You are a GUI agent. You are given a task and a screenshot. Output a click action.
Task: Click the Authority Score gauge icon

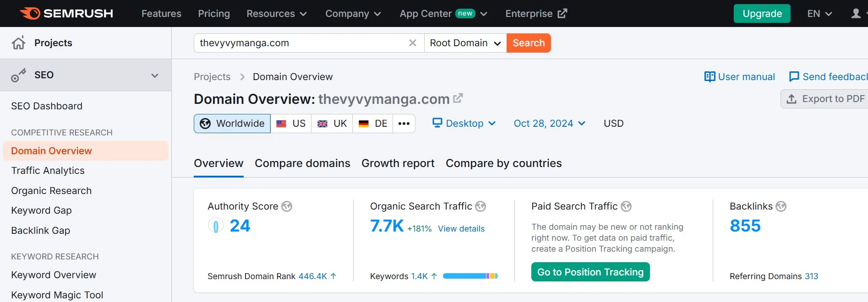(216, 226)
